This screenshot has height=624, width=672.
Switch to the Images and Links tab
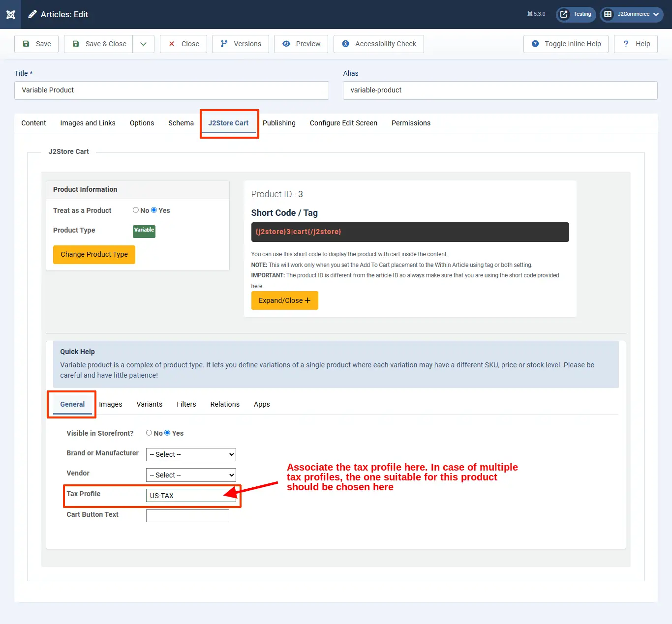(x=88, y=123)
